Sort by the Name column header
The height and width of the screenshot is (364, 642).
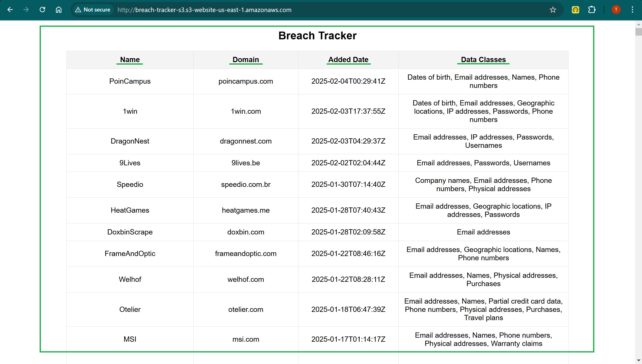point(130,60)
